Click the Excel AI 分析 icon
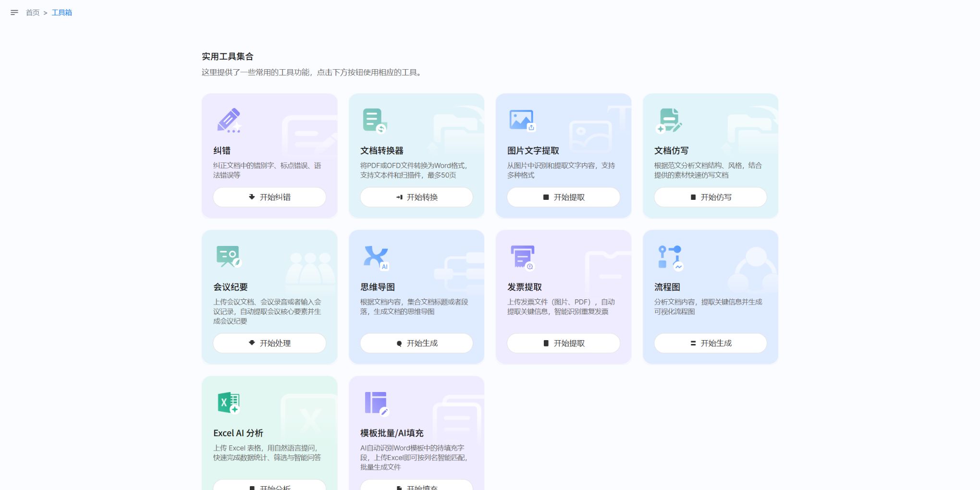Image resolution: width=980 pixels, height=490 pixels. coord(229,403)
